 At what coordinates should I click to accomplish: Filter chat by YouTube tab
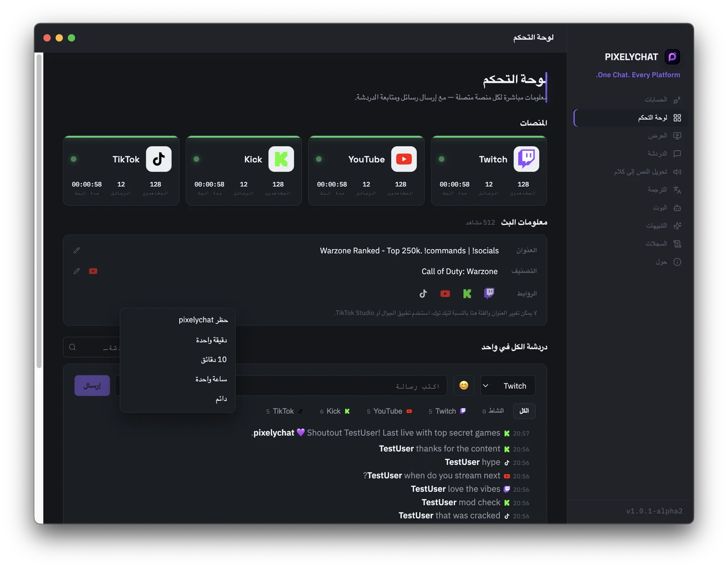(389, 411)
